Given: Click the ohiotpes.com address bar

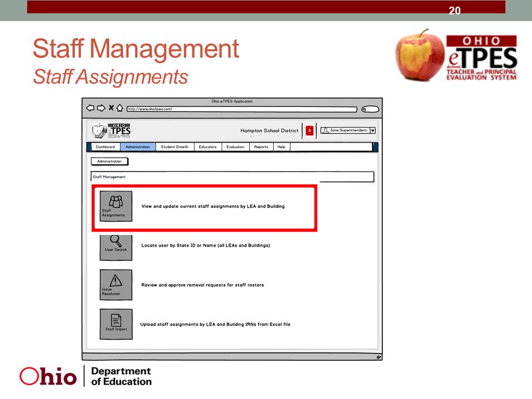Looking at the screenshot, I should pyautogui.click(x=242, y=109).
